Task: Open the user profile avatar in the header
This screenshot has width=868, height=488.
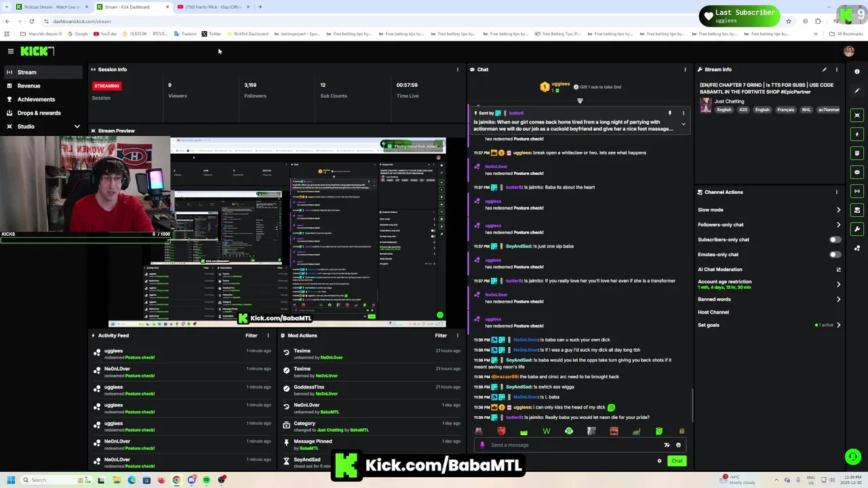Action: click(849, 51)
